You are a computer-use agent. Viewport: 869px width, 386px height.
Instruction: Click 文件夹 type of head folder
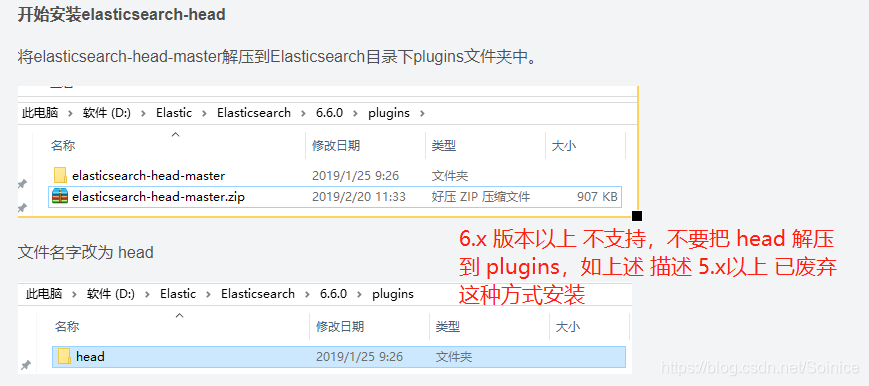(x=454, y=357)
